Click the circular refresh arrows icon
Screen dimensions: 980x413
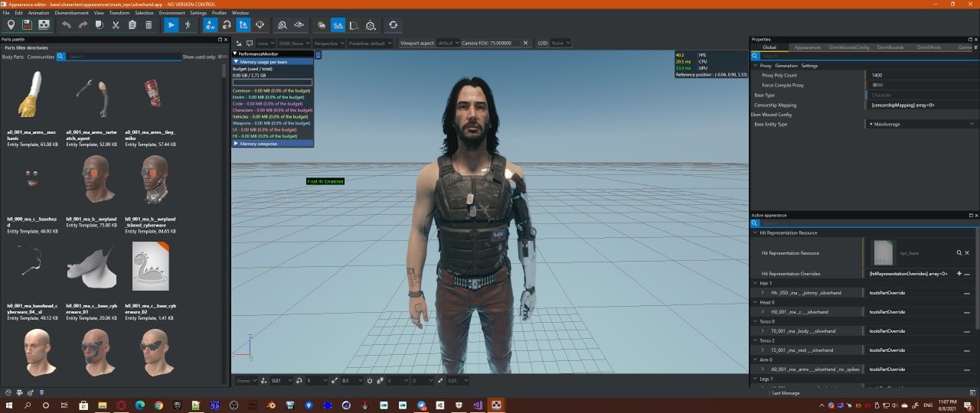pyautogui.click(x=393, y=25)
